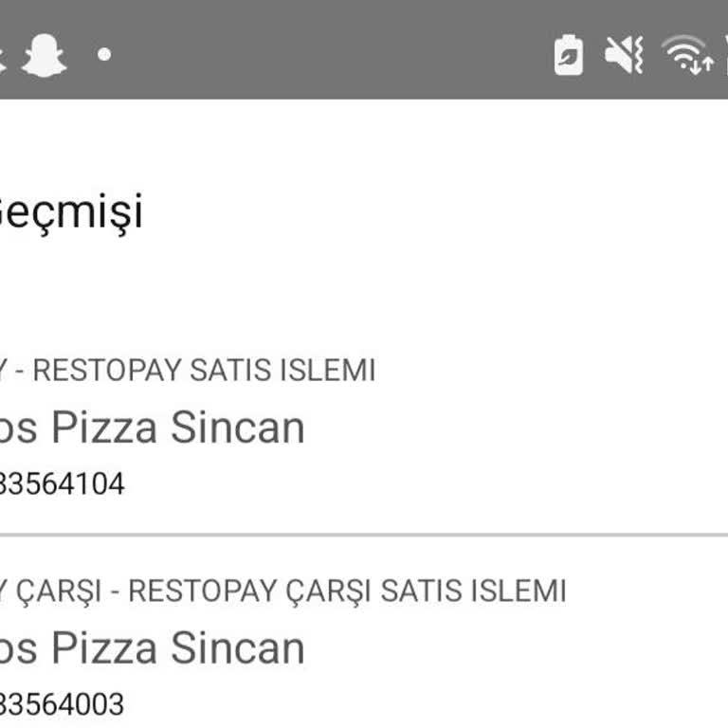Image resolution: width=728 pixels, height=728 pixels.
Task: Select the "RESTOPAY ÇARŞI SATIS ISLEMI" label
Action: (347, 591)
